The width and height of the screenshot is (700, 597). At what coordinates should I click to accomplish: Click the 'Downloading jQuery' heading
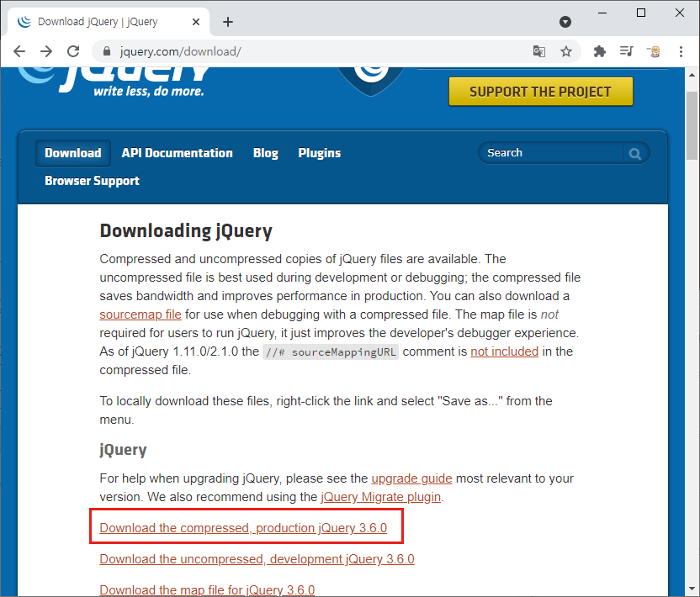click(186, 231)
